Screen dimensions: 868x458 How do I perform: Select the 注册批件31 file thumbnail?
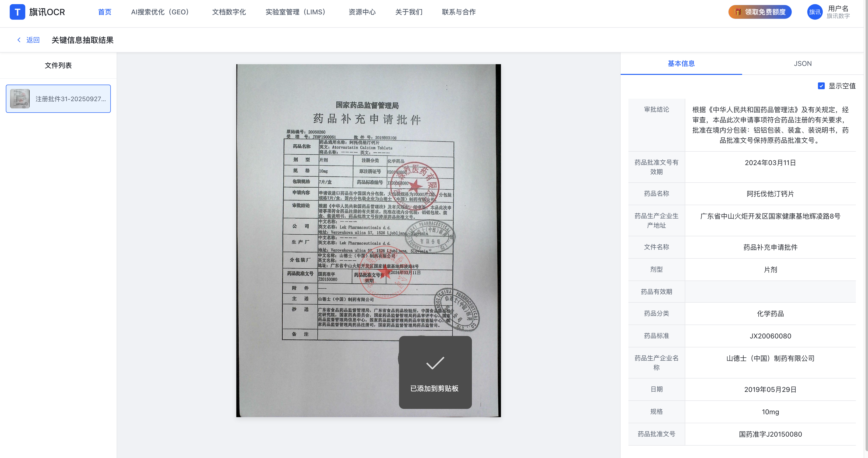pos(20,99)
